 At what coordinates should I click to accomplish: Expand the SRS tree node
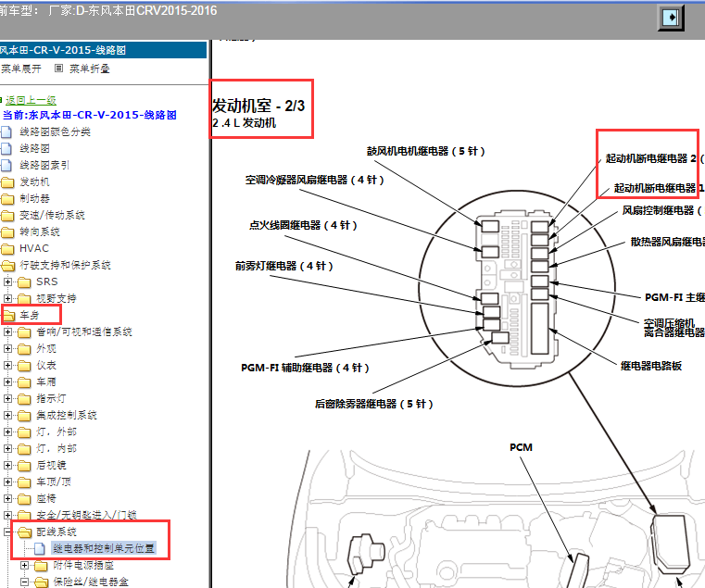7,281
